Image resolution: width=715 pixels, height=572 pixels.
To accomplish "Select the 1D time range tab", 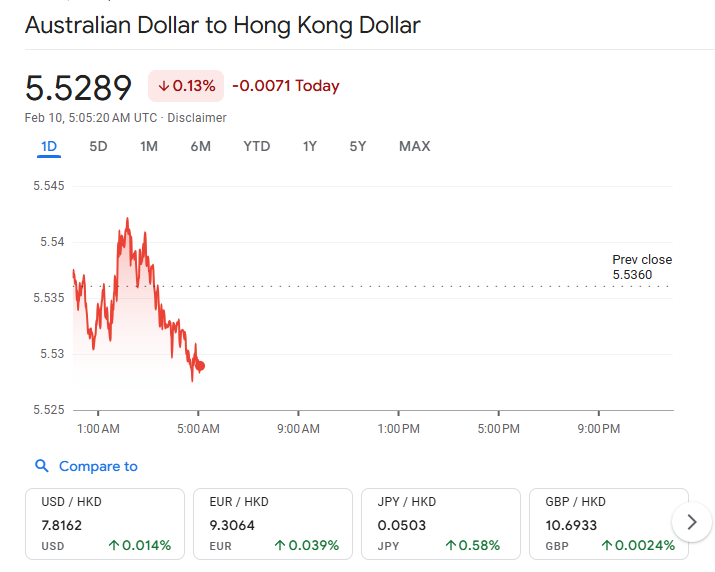I will (49, 146).
